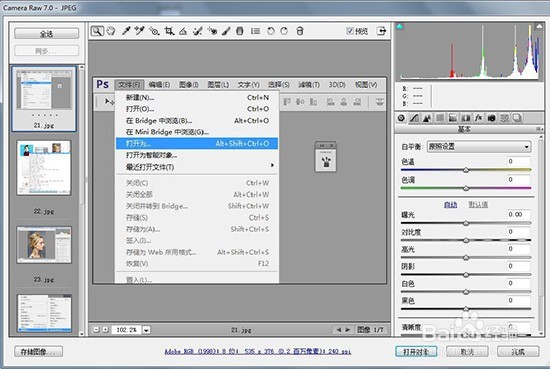Image resolution: width=550 pixels, height=369 pixels.
Task: Rotate image 90° counter-clockwise
Action: [270, 31]
